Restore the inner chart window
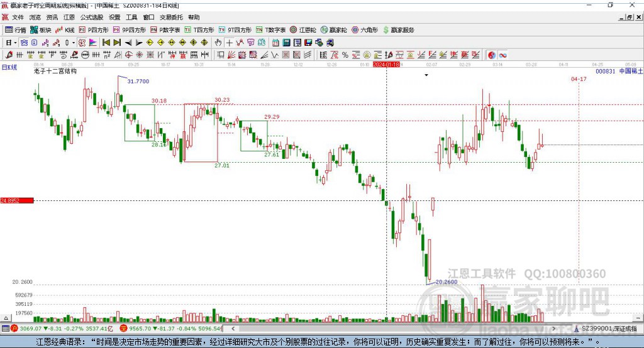 click(x=630, y=17)
